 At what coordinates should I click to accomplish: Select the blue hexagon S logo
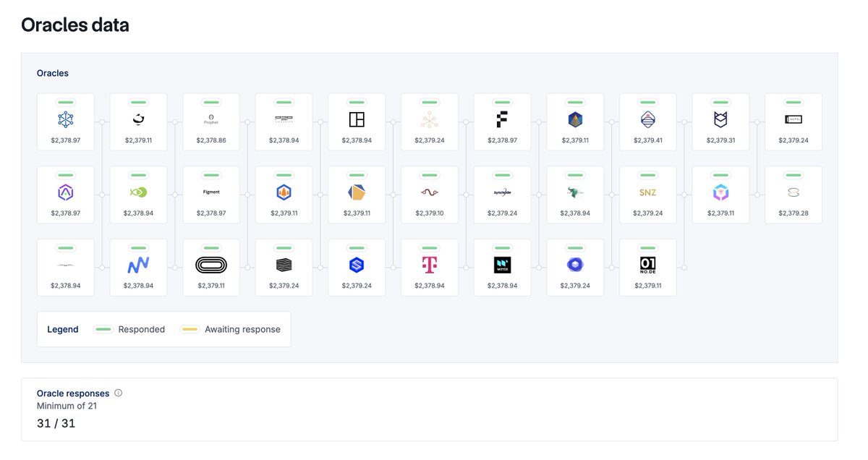click(x=357, y=265)
